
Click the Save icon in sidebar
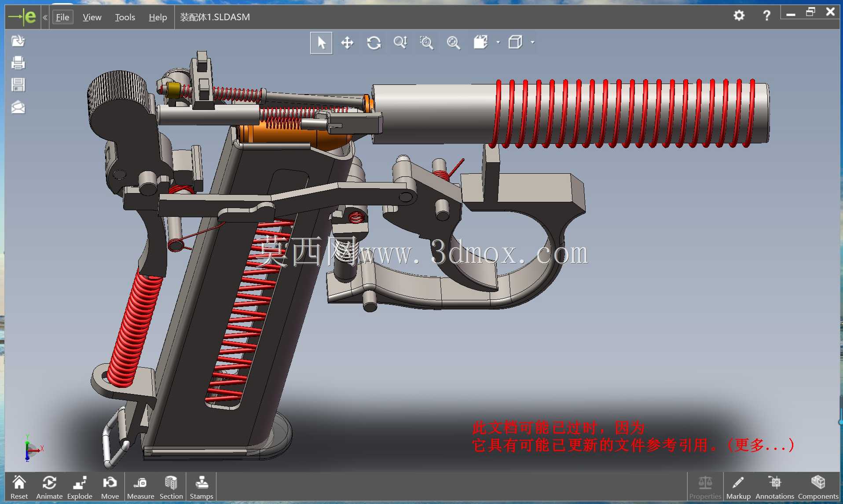18,85
